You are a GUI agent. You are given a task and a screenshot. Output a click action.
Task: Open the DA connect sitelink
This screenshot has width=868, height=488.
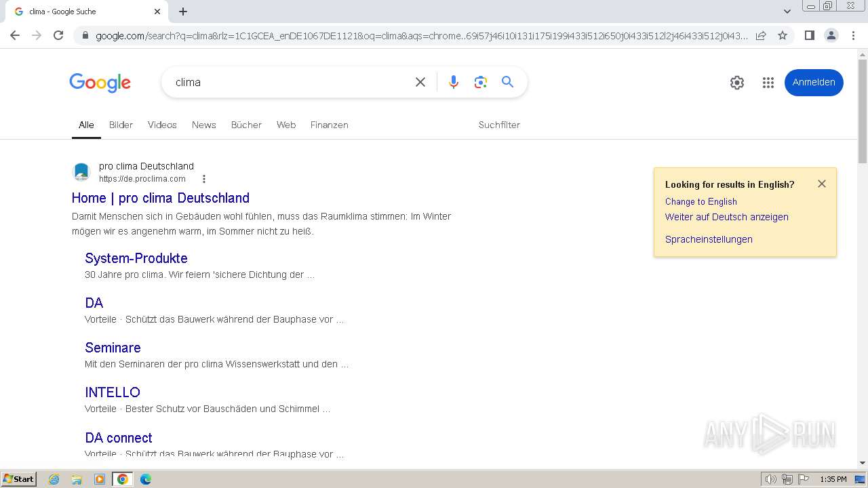coord(119,438)
